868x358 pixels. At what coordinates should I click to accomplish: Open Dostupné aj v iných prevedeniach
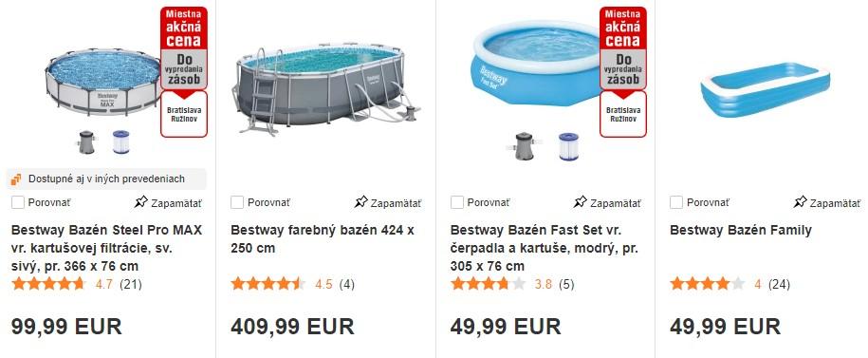pyautogui.click(x=107, y=179)
